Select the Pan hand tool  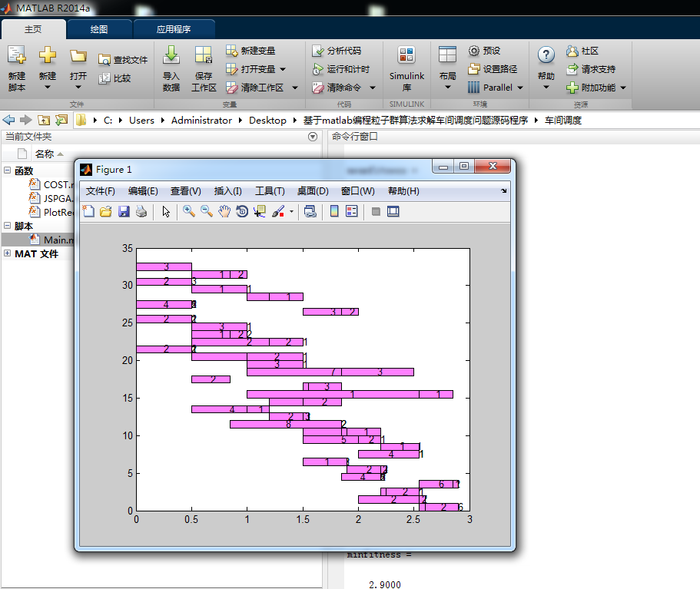point(224,211)
